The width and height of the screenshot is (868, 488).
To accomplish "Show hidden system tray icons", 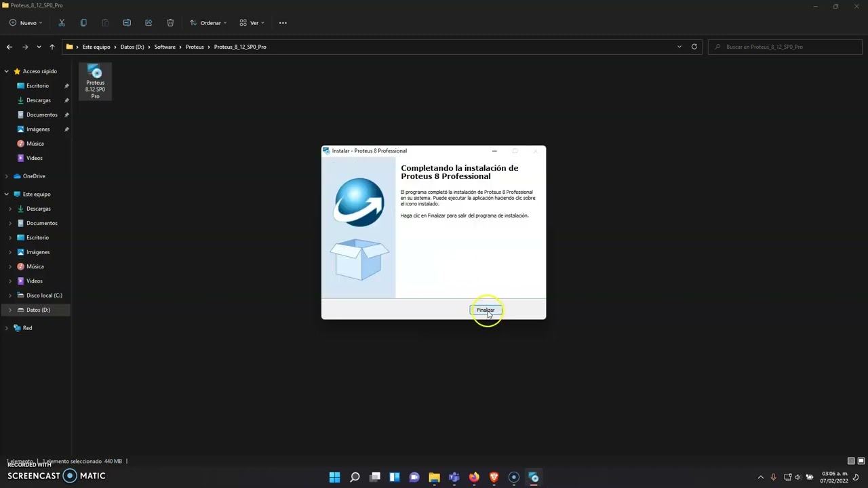I will [760, 477].
